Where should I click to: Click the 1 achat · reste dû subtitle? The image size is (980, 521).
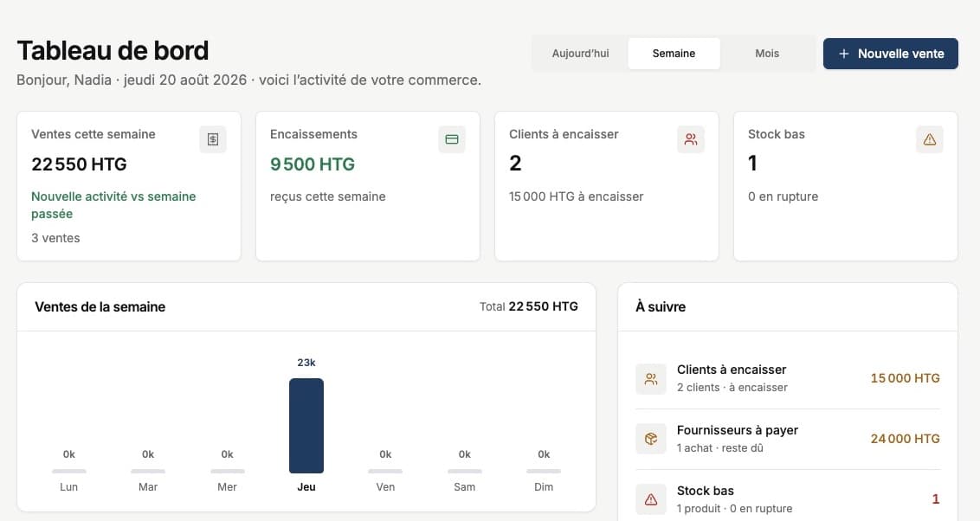[x=720, y=448]
